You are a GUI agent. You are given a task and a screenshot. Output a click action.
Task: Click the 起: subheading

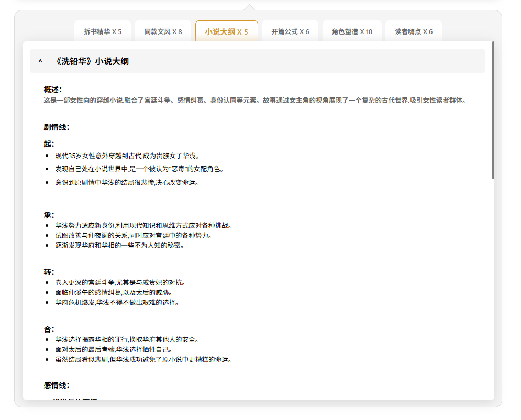49,143
